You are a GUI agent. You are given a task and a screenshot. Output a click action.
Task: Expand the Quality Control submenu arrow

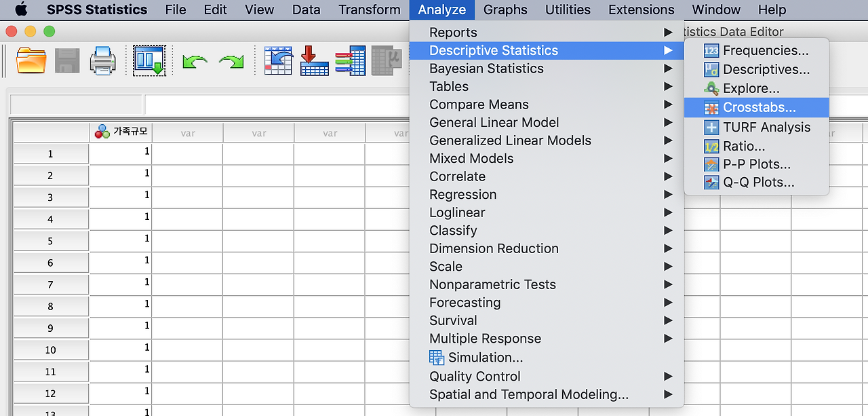pyautogui.click(x=668, y=376)
